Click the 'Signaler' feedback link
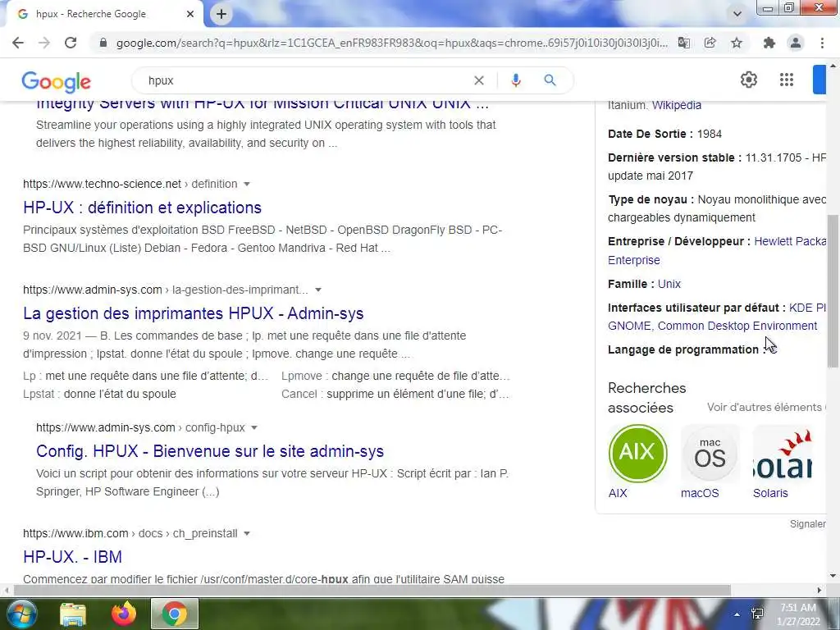The width and height of the screenshot is (840, 630). point(807,524)
